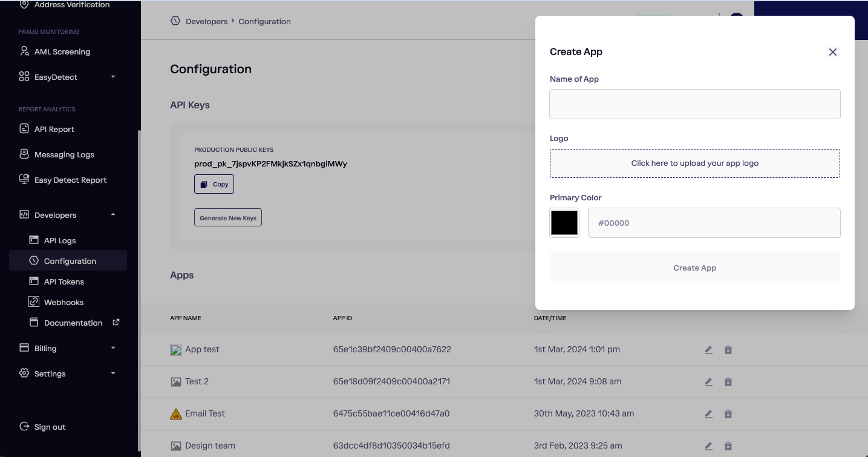
Task: Go to API Tokens page
Action: [x=64, y=281]
